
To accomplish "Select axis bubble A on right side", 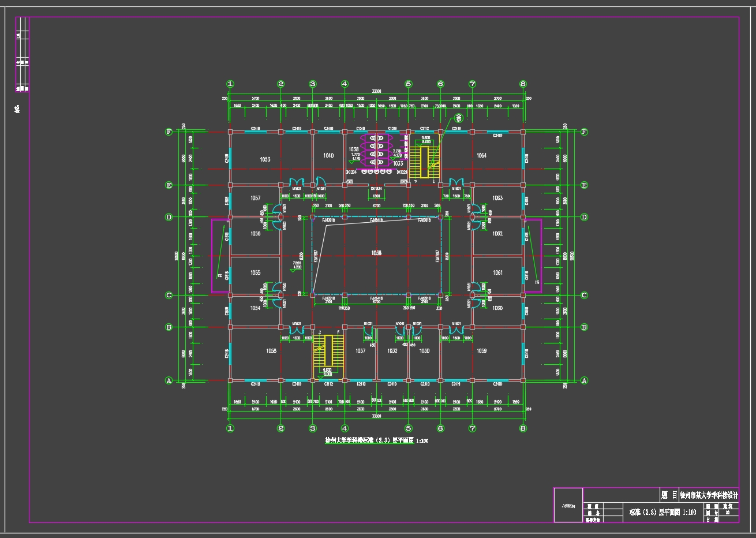I will click(x=584, y=380).
